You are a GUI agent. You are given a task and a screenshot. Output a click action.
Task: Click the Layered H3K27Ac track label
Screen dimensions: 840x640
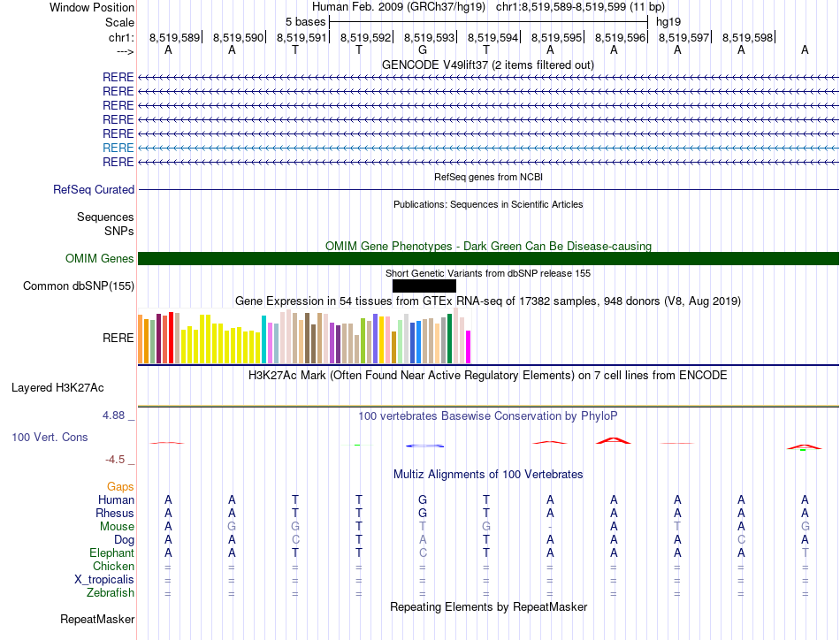coord(57,388)
